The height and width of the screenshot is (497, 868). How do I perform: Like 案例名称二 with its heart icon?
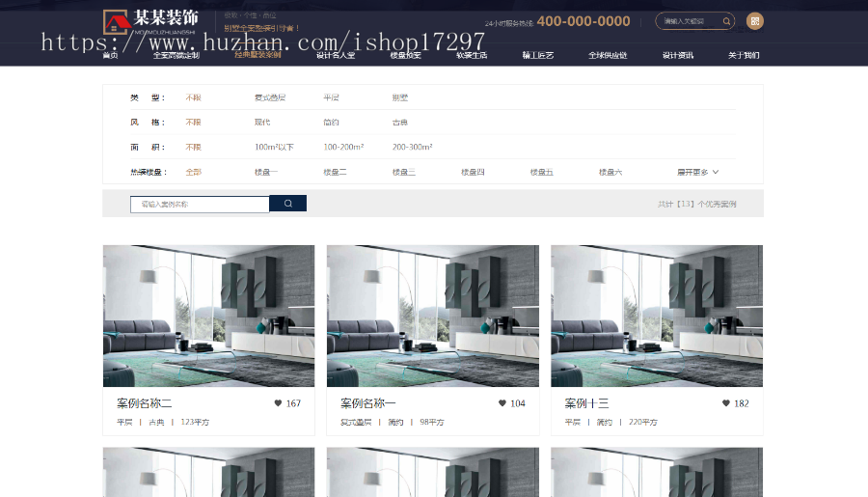click(x=278, y=403)
